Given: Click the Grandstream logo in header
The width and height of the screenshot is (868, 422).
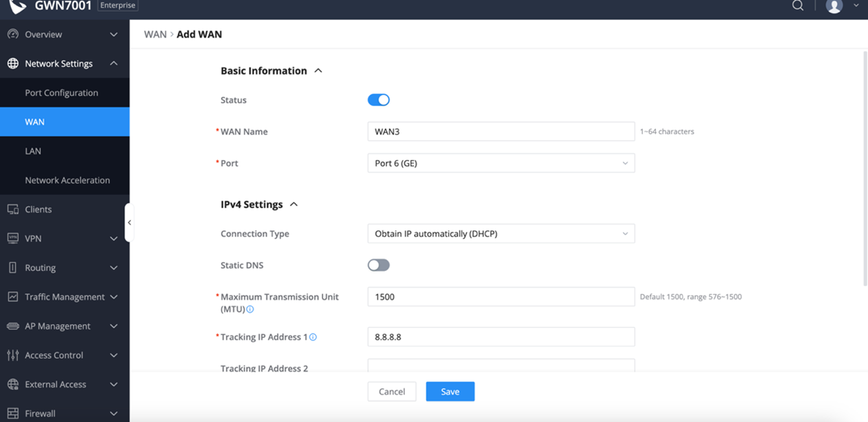Looking at the screenshot, I should click(x=17, y=6).
